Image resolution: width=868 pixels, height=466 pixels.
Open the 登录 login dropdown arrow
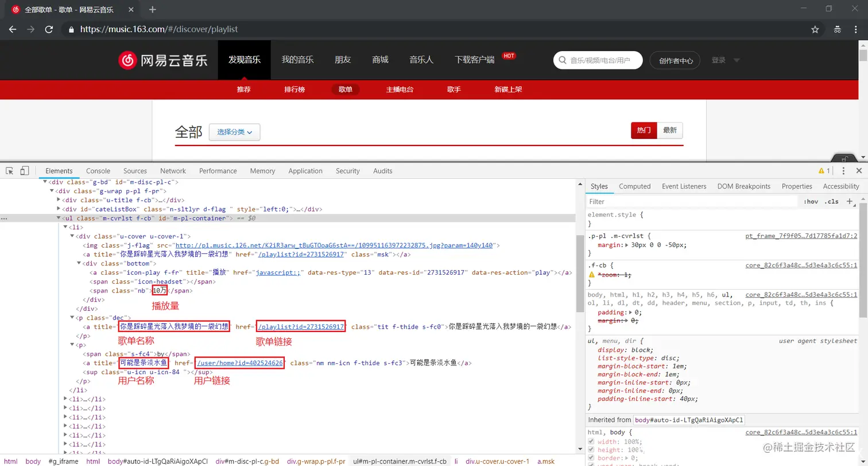(737, 60)
